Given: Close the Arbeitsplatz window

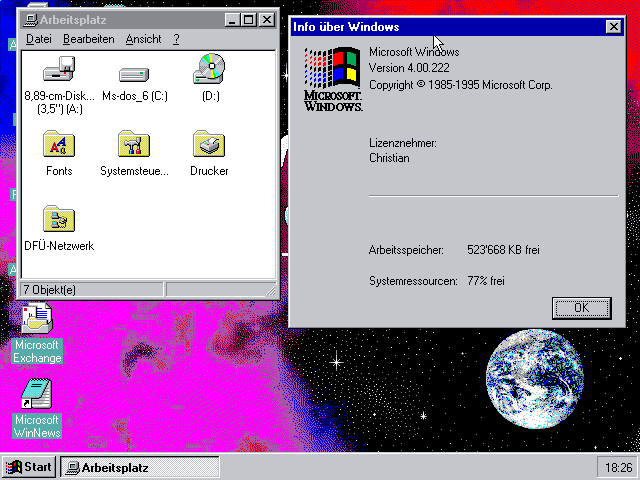Looking at the screenshot, I should [x=267, y=20].
